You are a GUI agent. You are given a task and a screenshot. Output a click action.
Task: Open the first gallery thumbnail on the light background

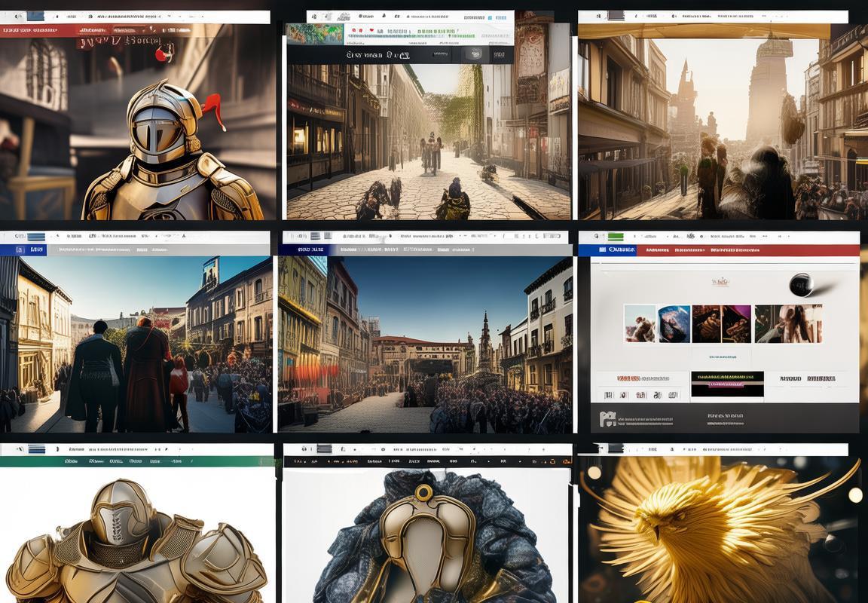[x=640, y=323]
